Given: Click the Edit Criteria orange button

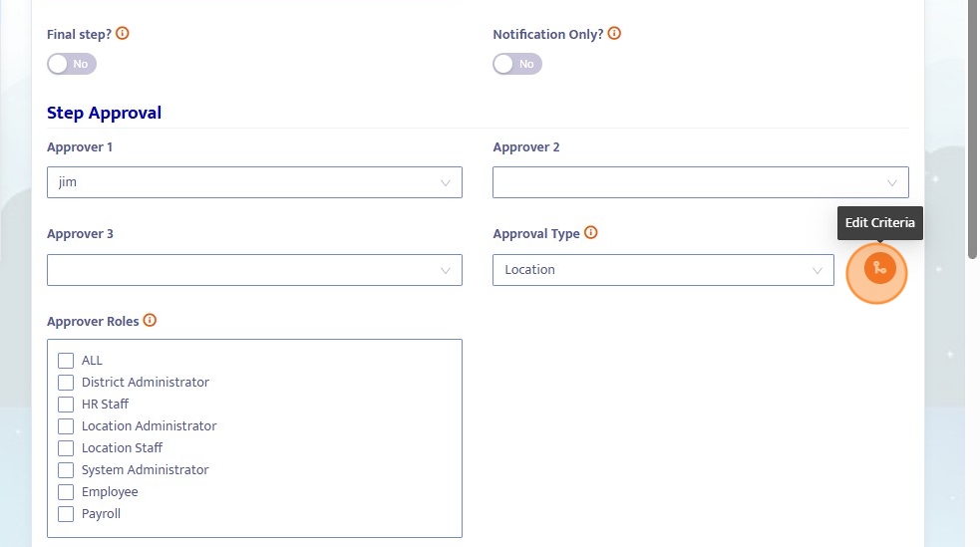Looking at the screenshot, I should (879, 268).
